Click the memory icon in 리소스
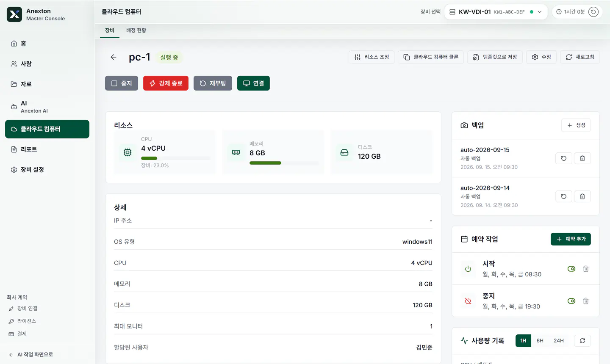The height and width of the screenshot is (364, 610). (x=236, y=152)
